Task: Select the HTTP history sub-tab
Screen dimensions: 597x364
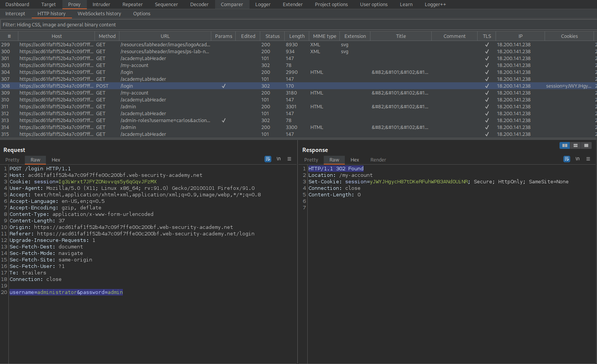Action: coord(52,14)
